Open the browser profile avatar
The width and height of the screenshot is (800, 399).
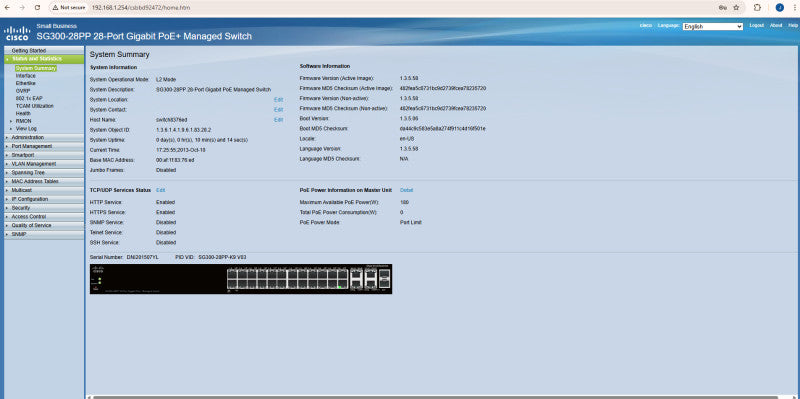779,8
